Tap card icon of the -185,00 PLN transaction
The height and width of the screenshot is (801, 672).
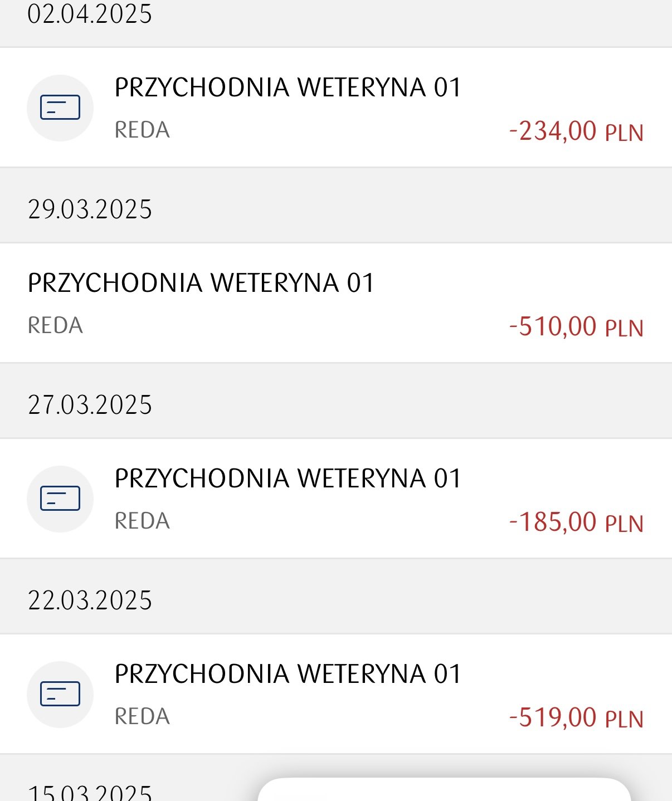[x=60, y=499]
